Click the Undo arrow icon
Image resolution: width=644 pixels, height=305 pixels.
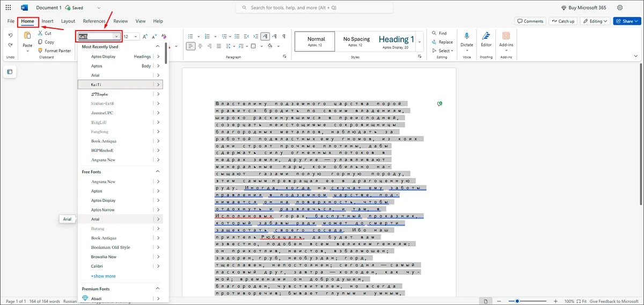pos(10,35)
